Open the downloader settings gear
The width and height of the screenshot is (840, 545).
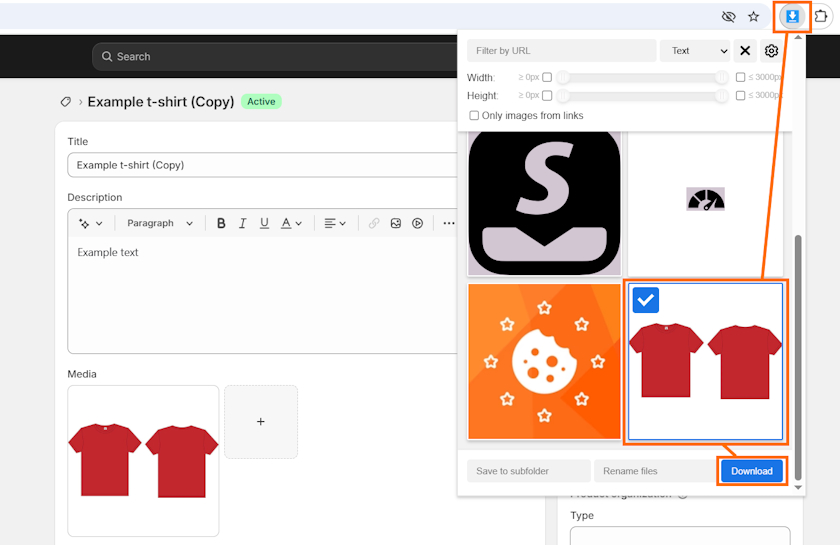[x=771, y=50]
